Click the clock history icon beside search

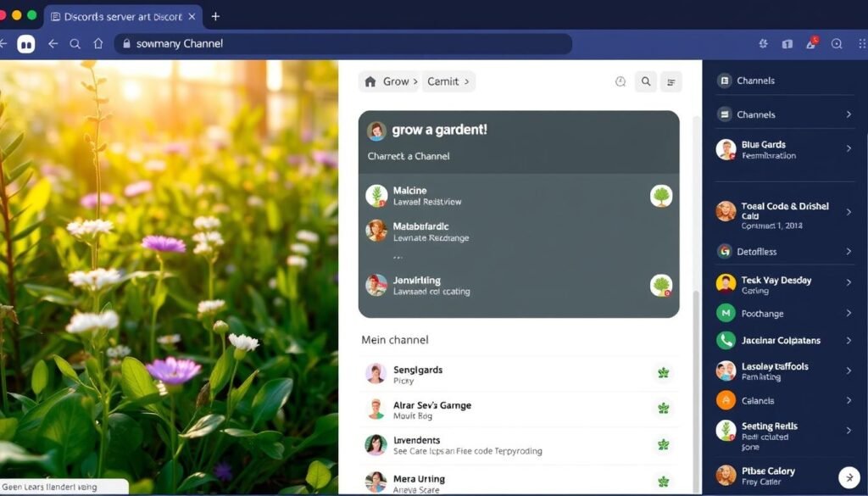(620, 81)
